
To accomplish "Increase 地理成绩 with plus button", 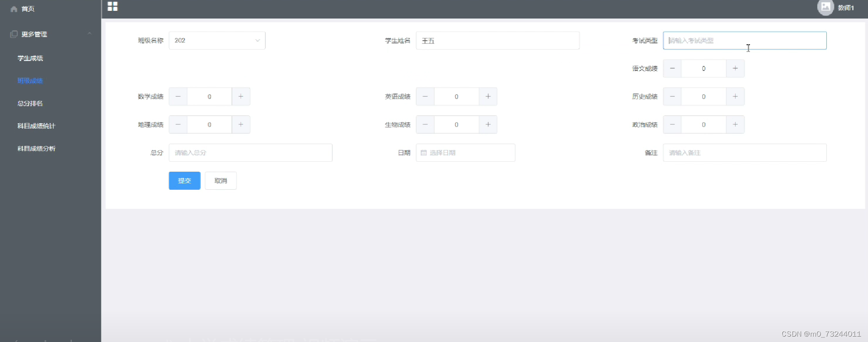I will coord(241,125).
